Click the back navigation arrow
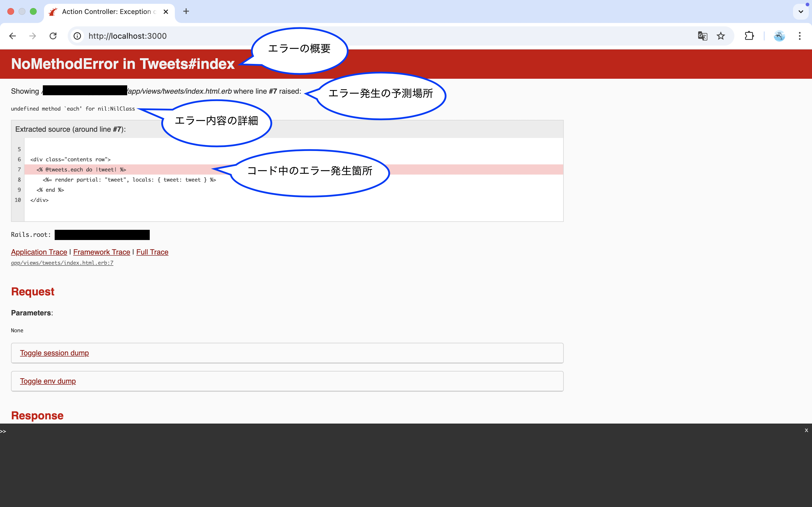Viewport: 812px width, 507px height. 12,36
